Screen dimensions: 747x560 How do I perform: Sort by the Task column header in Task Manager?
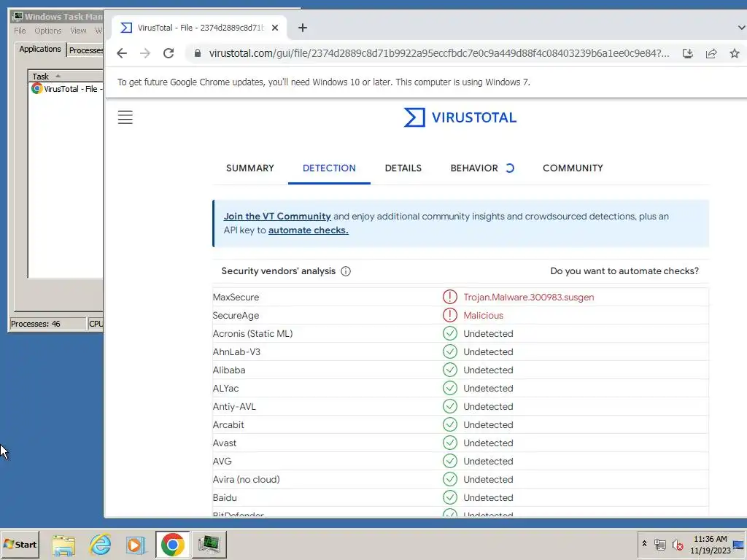point(66,76)
